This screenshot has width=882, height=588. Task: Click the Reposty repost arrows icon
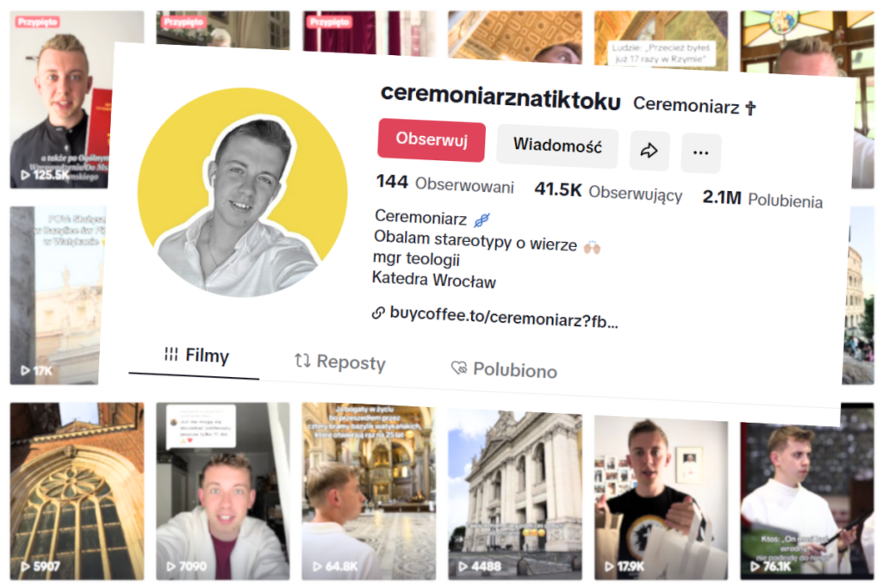point(302,361)
